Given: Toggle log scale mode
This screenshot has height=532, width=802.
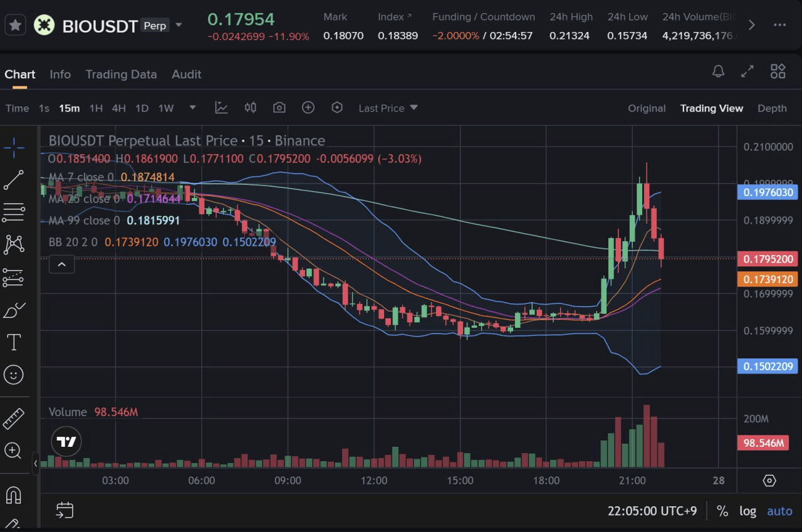Looking at the screenshot, I should pyautogui.click(x=747, y=511).
